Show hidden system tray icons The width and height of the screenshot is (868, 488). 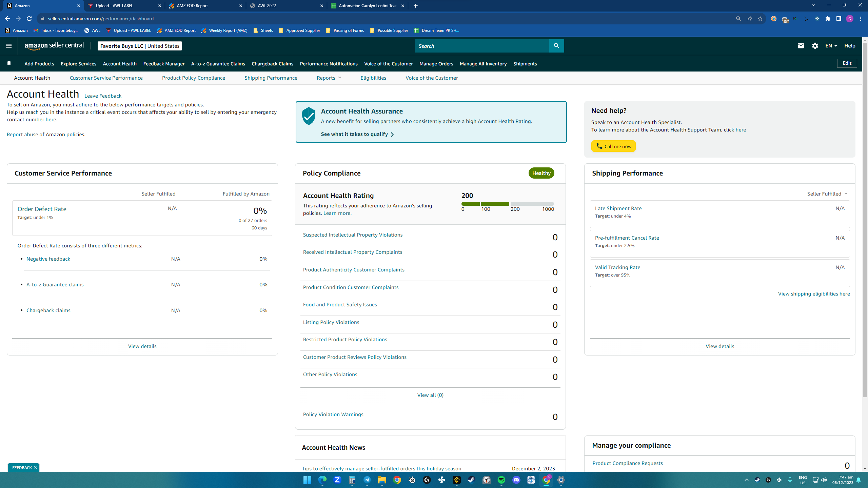tap(747, 480)
